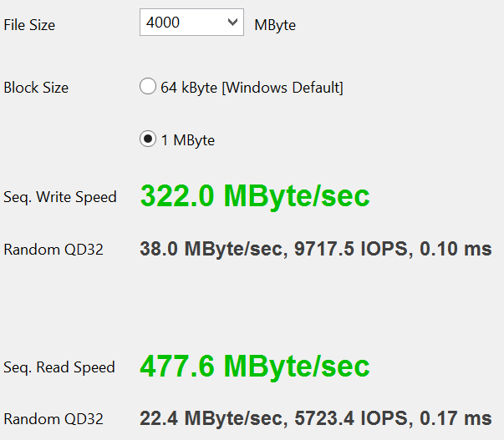Screen dimensions: 504x440
Task: Click the "File Size" label
Action: (x=29, y=25)
